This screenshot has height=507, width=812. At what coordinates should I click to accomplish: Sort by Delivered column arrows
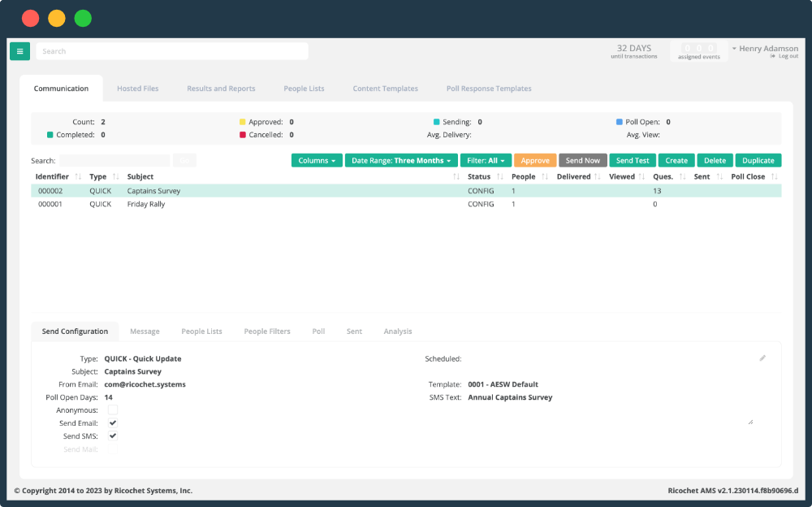[597, 177]
